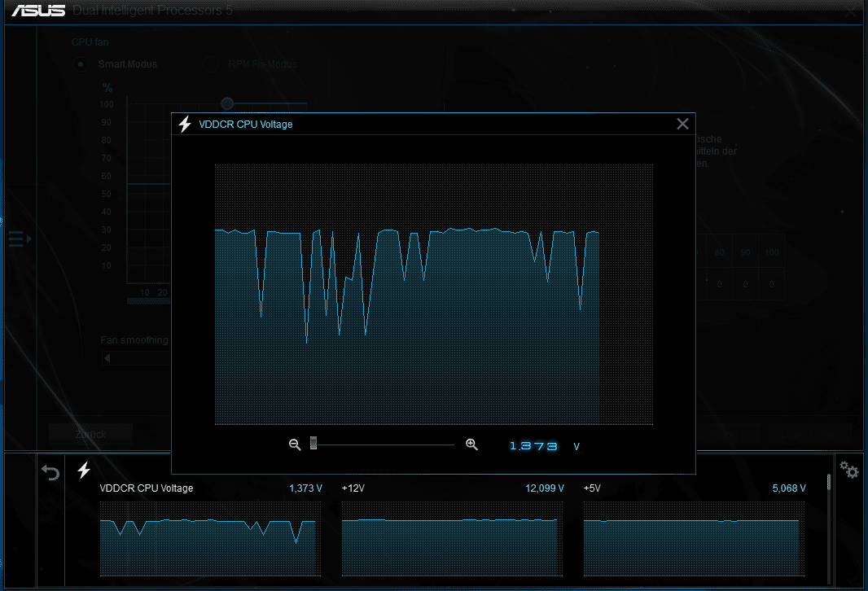Click the large 1.373 digital readout
Screen dimensions: 868x591
(x=533, y=446)
